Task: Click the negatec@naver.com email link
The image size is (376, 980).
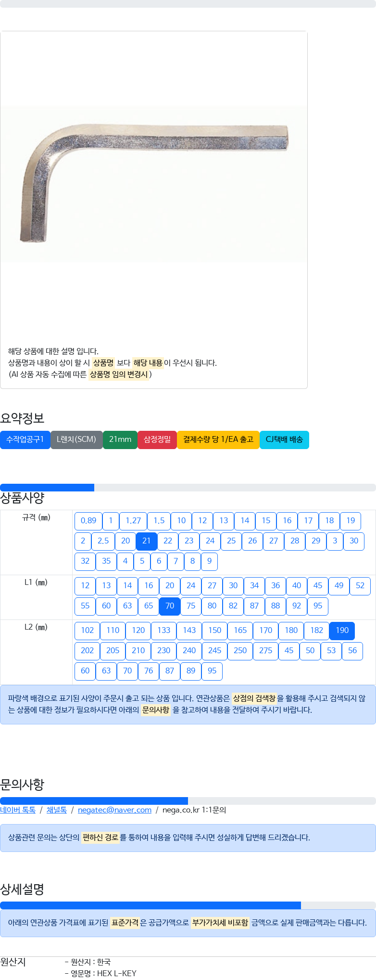Action: click(x=114, y=810)
